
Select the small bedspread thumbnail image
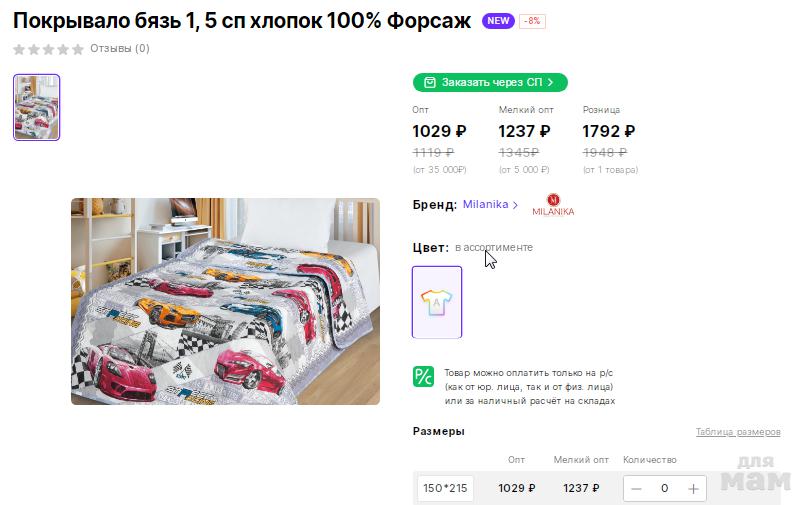tap(37, 107)
